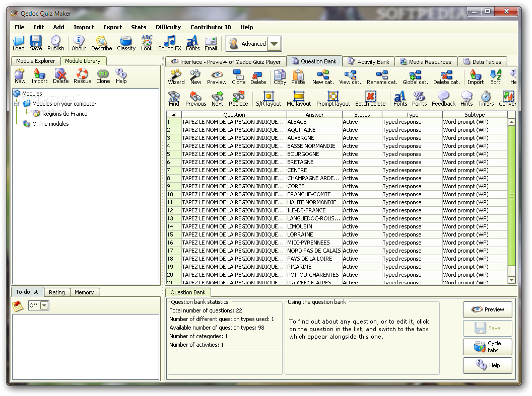Click the question list scrollbar up arrow
532x396 pixels.
click(x=512, y=122)
